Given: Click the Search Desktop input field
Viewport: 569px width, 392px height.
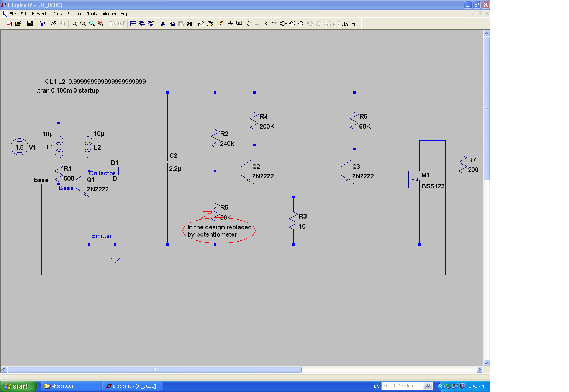Looking at the screenshot, I should pyautogui.click(x=402, y=386).
